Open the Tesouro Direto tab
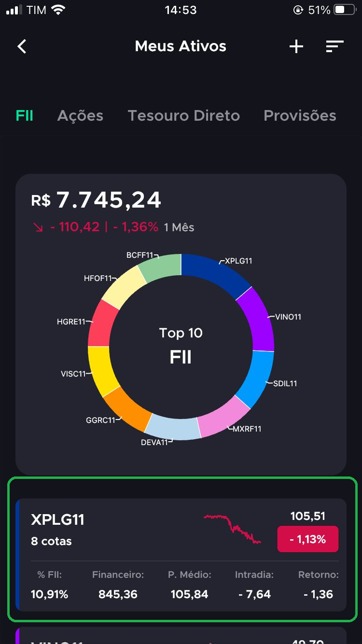 pos(183,116)
